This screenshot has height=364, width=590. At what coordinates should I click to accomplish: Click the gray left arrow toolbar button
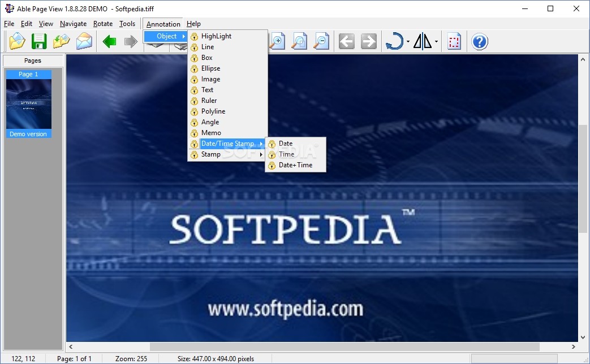[347, 41]
